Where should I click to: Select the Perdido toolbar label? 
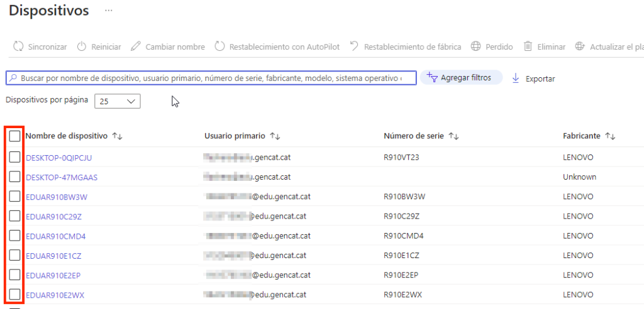click(499, 46)
